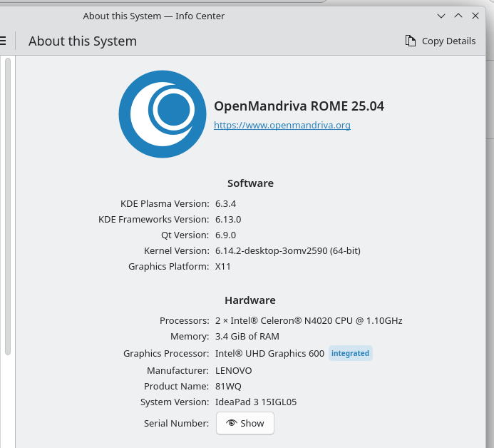The height and width of the screenshot is (448, 494).
Task: Close the Info Center window
Action: 475,15
